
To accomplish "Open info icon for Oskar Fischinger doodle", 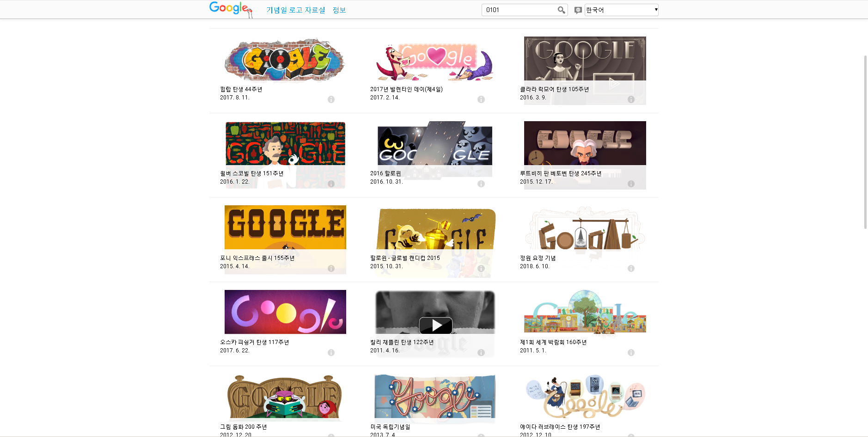I will pos(331,352).
